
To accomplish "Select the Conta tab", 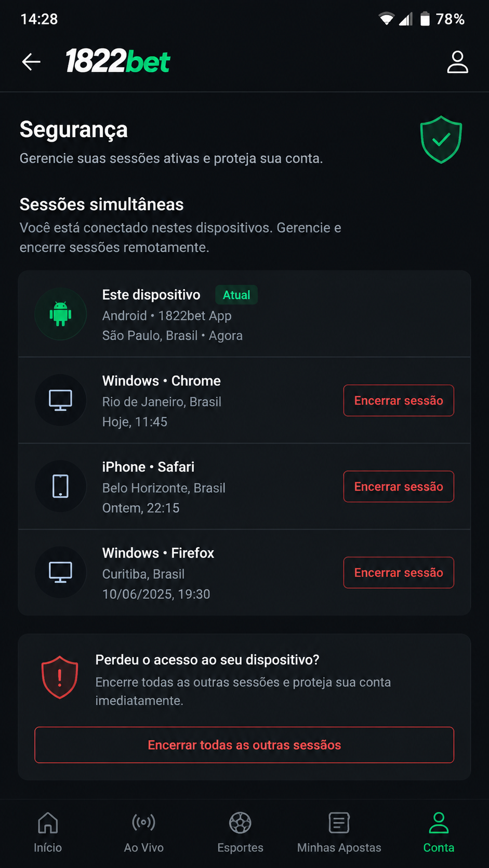I will click(439, 833).
